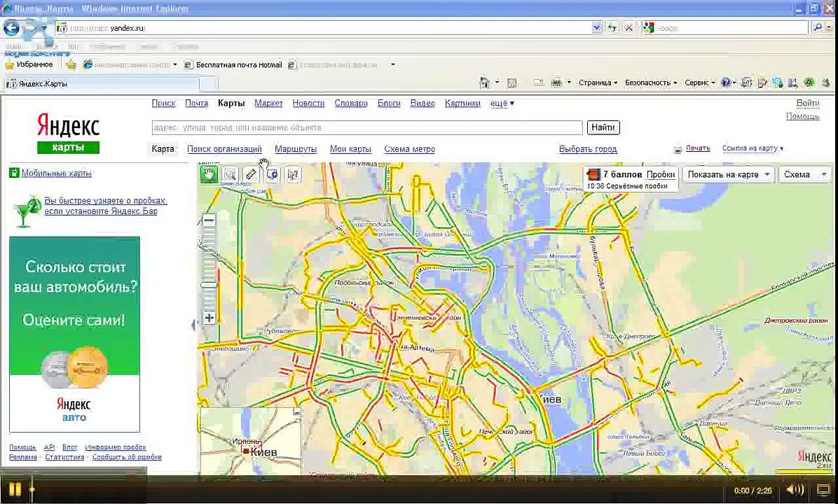Switch to the Мои карты tab

pyautogui.click(x=350, y=149)
